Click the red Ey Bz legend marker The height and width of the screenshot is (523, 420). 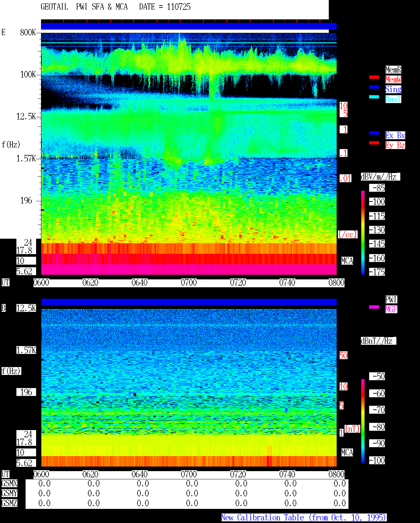[374, 143]
